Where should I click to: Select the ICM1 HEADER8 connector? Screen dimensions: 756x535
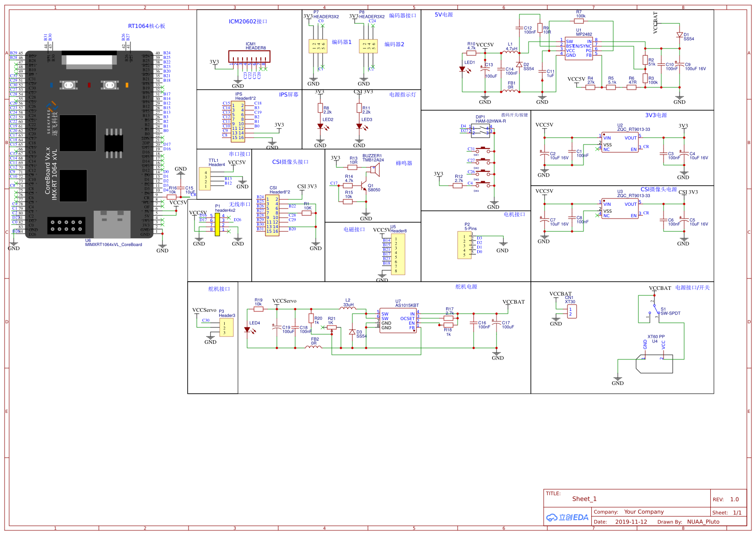249,56
